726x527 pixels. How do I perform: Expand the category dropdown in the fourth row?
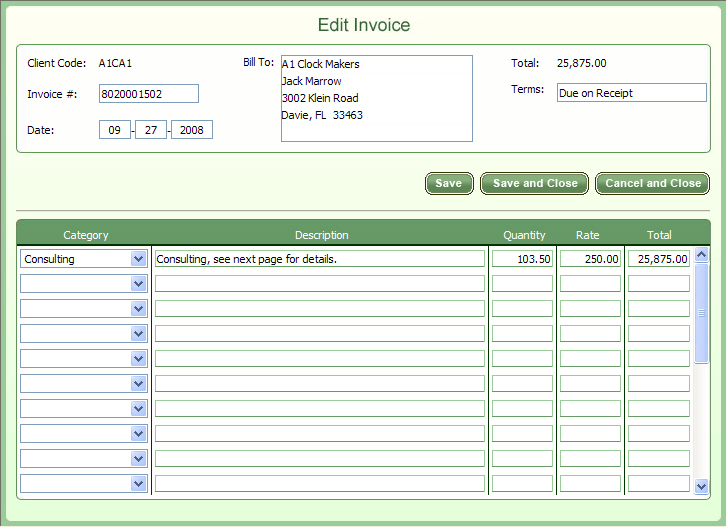[138, 334]
